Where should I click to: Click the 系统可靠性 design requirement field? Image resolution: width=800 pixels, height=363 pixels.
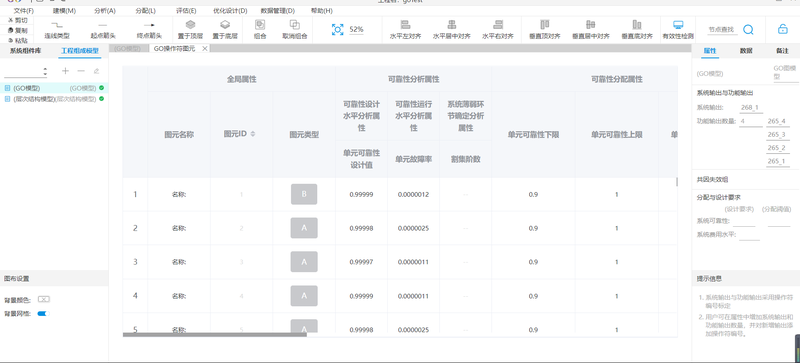[x=744, y=222]
